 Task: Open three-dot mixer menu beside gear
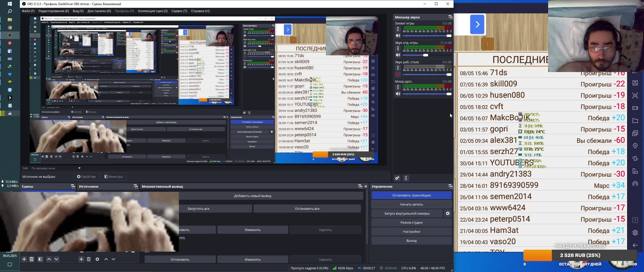[406, 178]
